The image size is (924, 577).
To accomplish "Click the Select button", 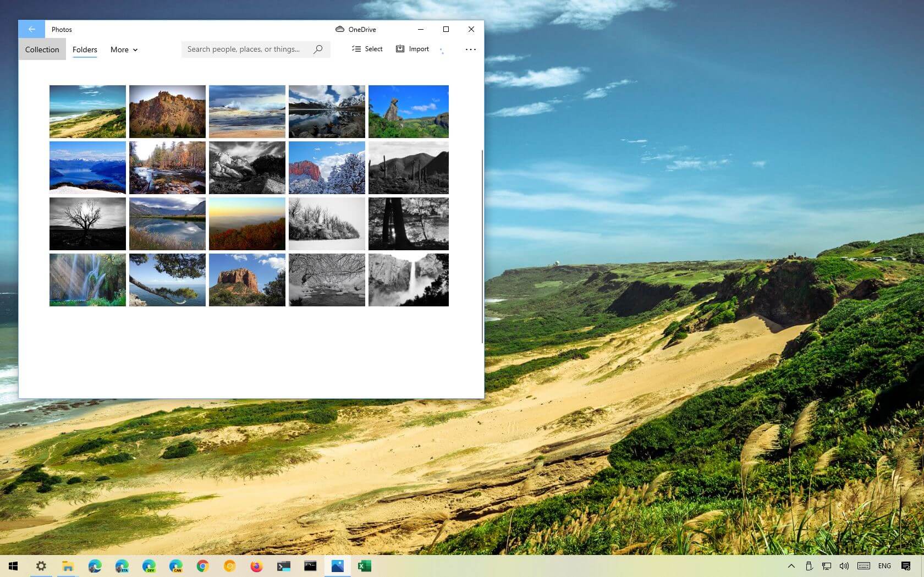I will [367, 49].
